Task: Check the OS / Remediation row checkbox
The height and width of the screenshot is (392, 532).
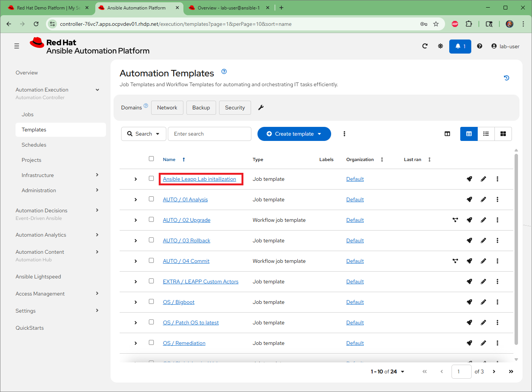Action: click(x=151, y=343)
